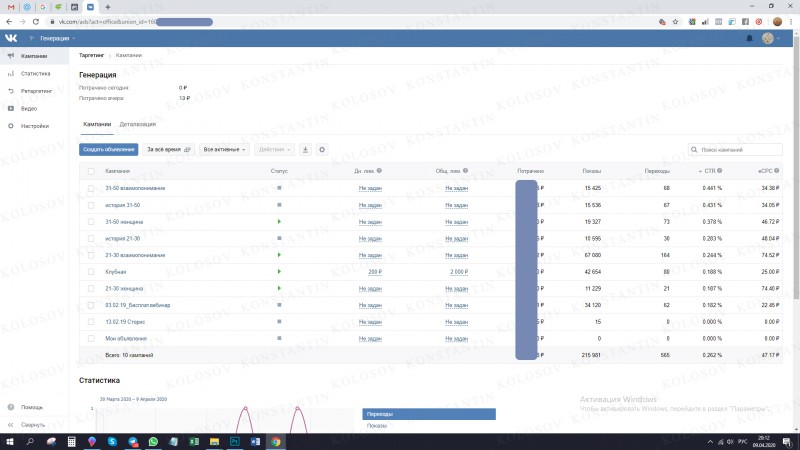Toggle stopped status of история 31-50
Screen dimensions: 800x450
[x=279, y=205]
